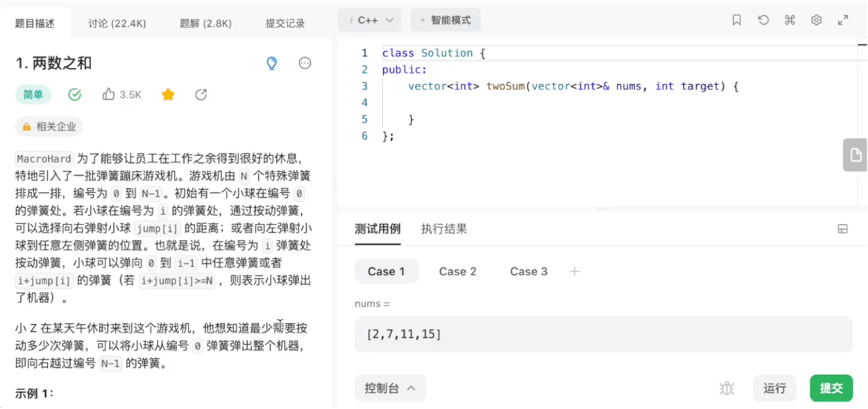This screenshot has width=868, height=409.
Task: Submit the solution with 提交
Action: 831,388
